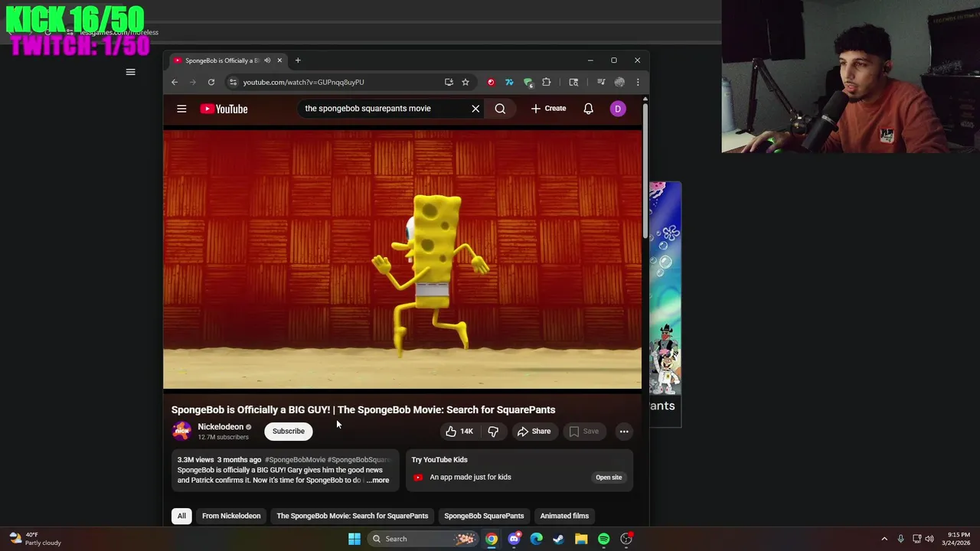Click the Chrome forward arrow

[x=193, y=82]
